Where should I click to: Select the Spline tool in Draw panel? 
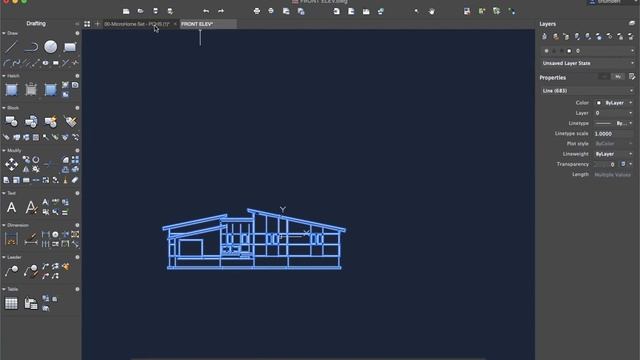[16, 63]
